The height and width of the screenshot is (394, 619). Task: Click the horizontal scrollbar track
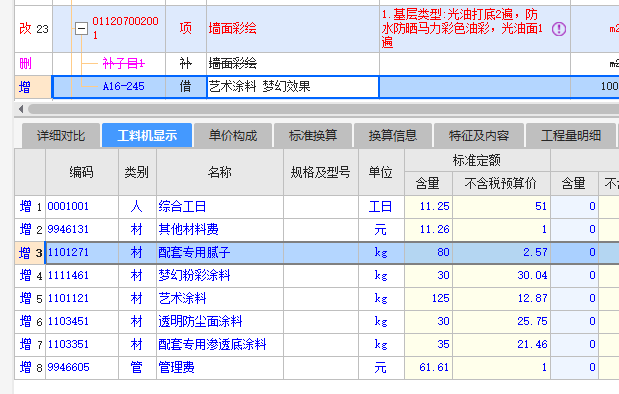pyautogui.click(x=323, y=109)
